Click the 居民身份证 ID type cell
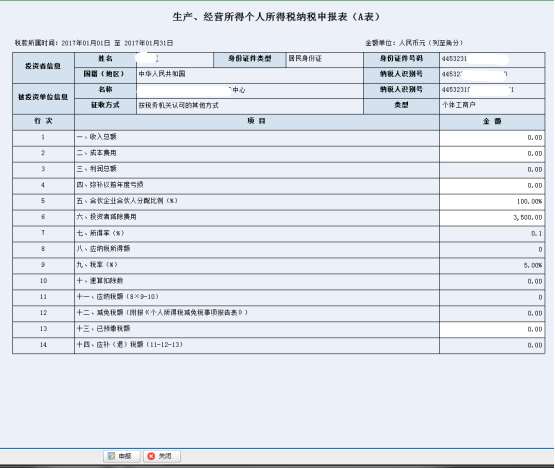The height and width of the screenshot is (469, 555). click(x=325, y=59)
